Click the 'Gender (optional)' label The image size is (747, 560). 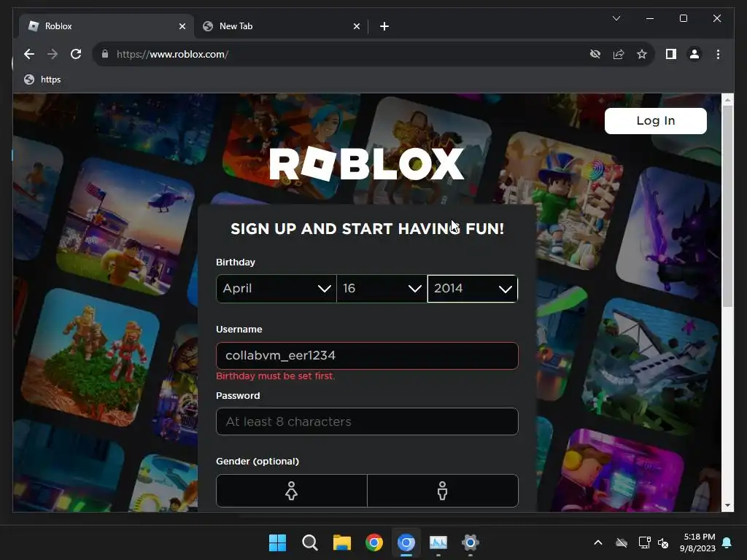[x=258, y=462]
